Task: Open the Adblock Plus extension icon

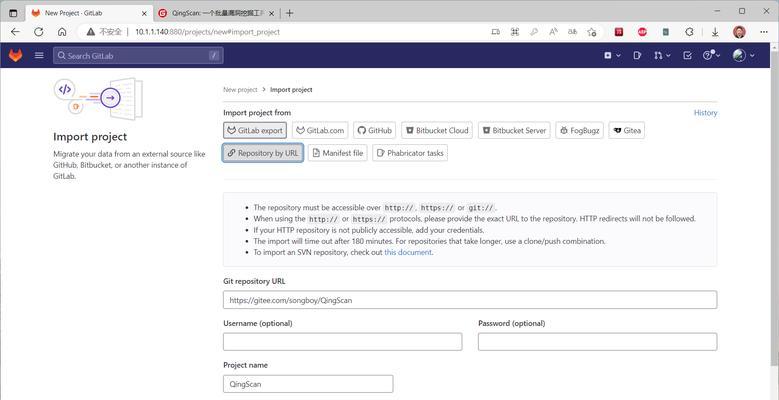Action: 642,32
